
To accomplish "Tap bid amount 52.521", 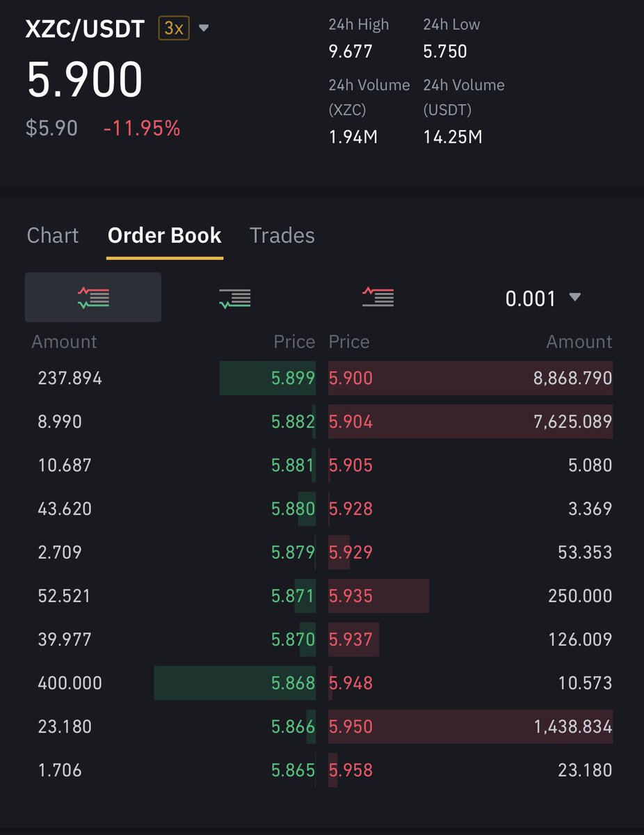I will 65,596.
